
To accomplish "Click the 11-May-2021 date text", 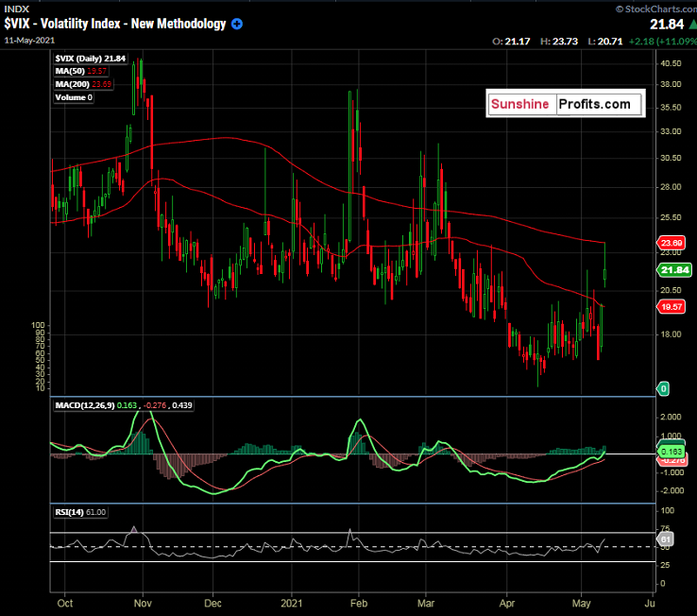I will coord(30,41).
